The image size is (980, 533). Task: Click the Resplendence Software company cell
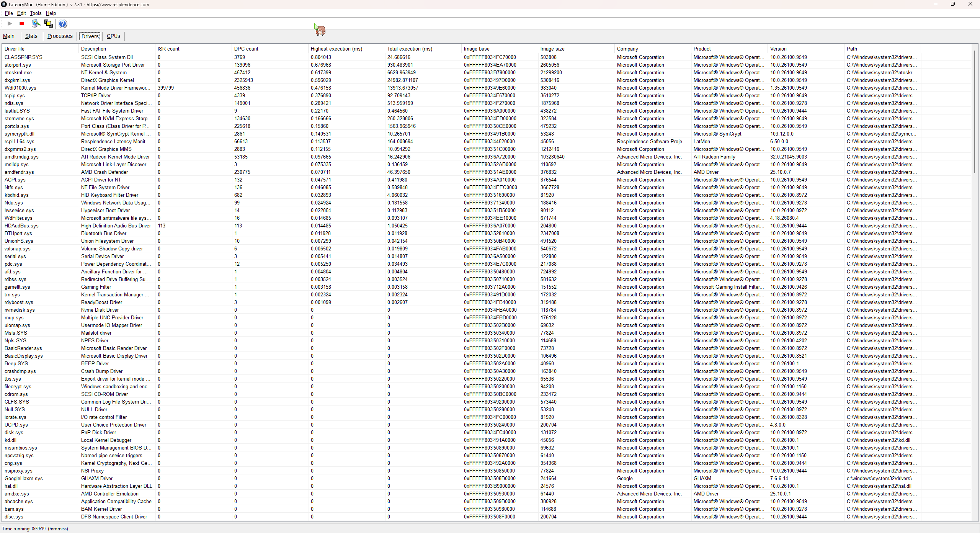pos(652,141)
